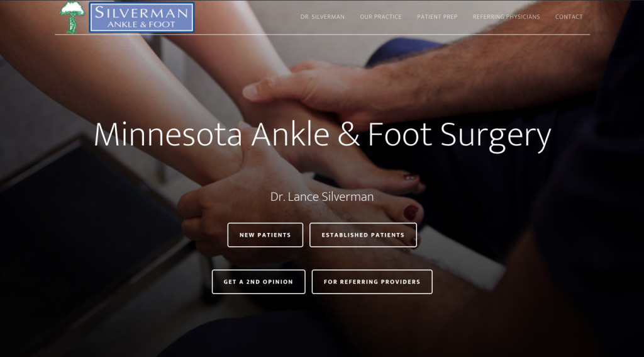This screenshot has height=357, width=644.
Task: Open the Silverman Ankle & Foot logo banner
Action: coord(142,17)
